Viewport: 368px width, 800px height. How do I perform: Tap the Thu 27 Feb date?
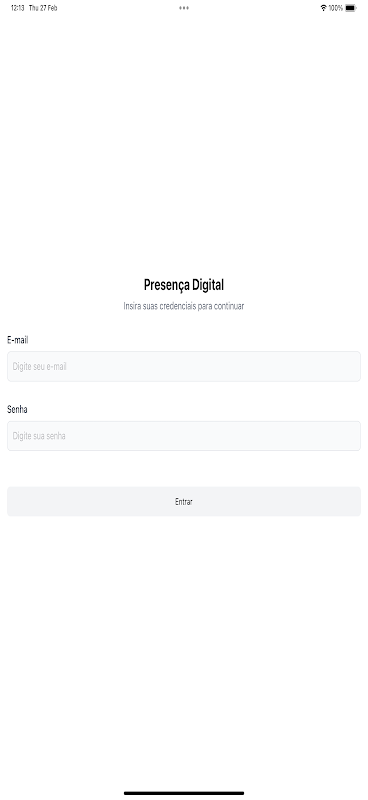43,8
